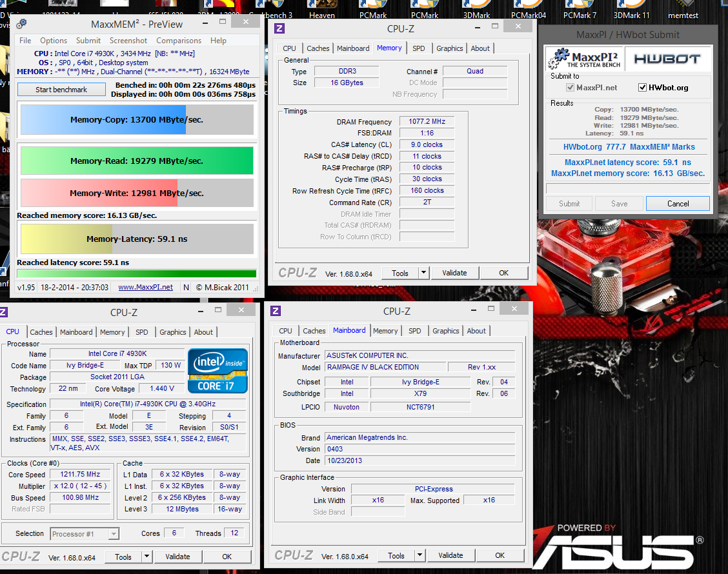This screenshot has width=728, height=574.
Task: Click the Intel Core i7 inside logo
Action: tap(217, 371)
